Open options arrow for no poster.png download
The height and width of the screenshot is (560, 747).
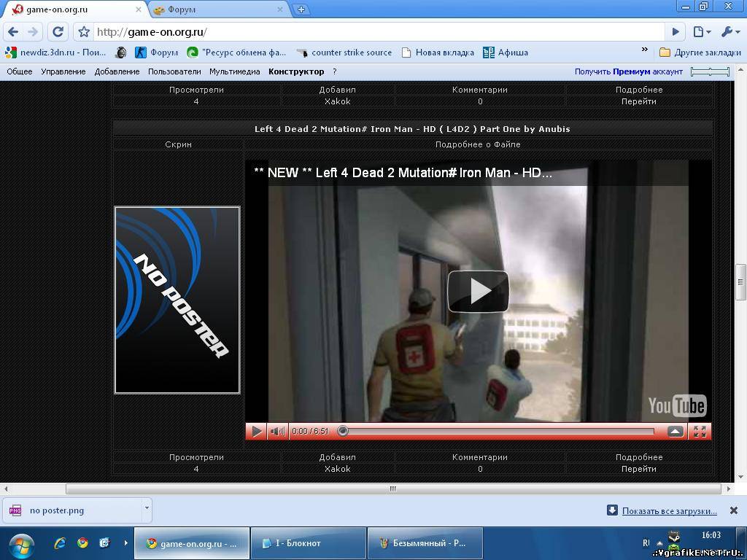pyautogui.click(x=147, y=508)
